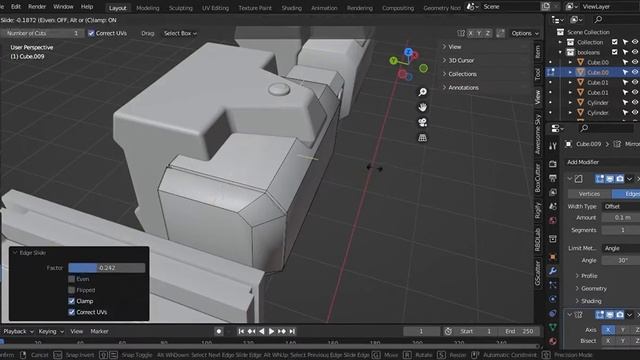This screenshot has width=640, height=360.
Task: Open the Tool settings properties tab
Action: (x=553, y=146)
